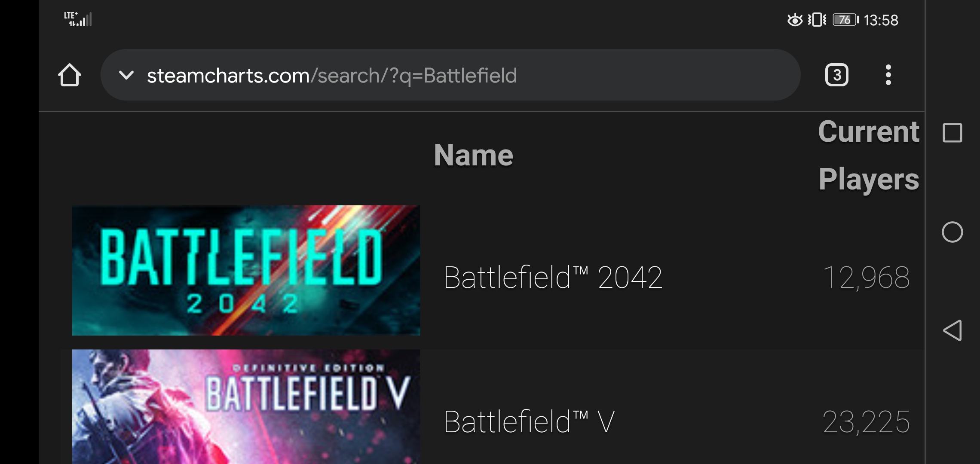980x464 pixels.
Task: Tap the battery indicator in status bar
Action: tap(845, 20)
